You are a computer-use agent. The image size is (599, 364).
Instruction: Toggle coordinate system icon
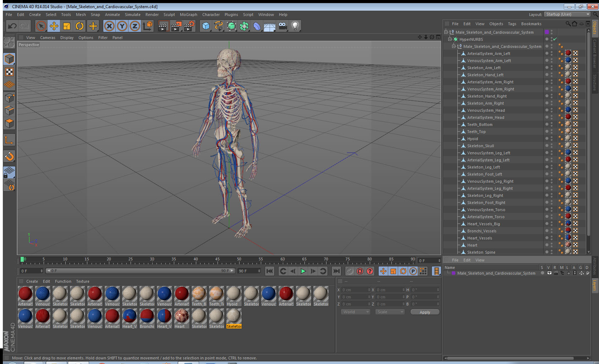148,26
